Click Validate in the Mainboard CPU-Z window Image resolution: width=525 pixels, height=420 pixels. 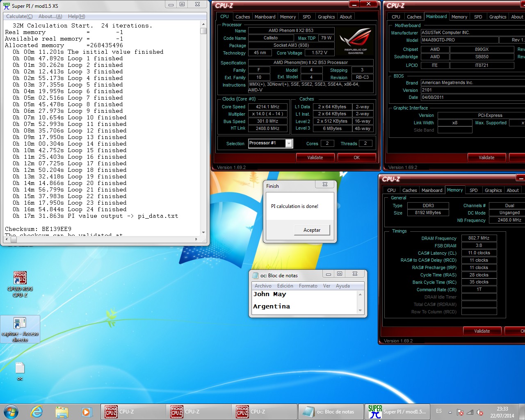pyautogui.click(x=486, y=157)
